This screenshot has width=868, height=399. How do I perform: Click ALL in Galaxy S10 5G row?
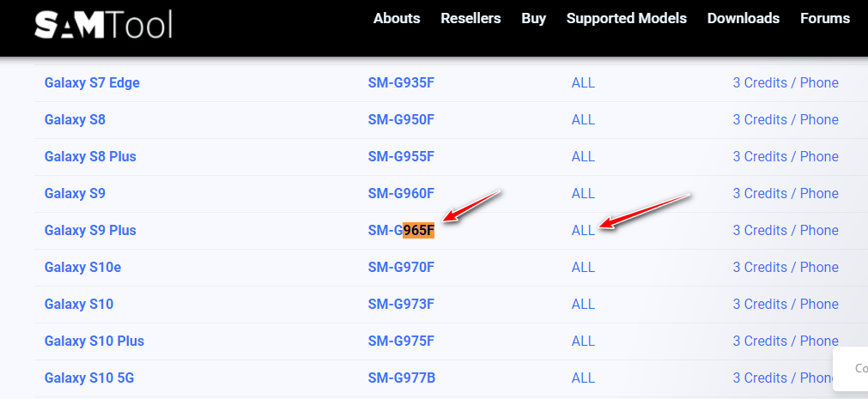coord(583,378)
